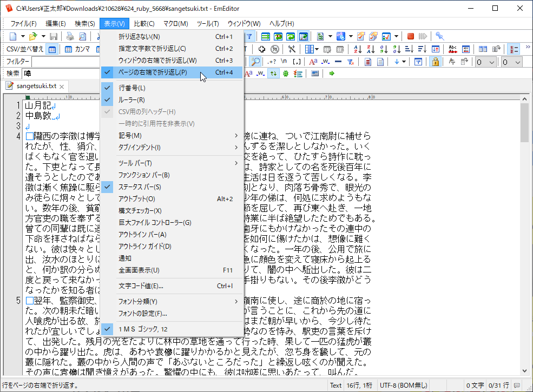Click the blue pin tool icon
The width and height of the screenshot is (533, 392).
pos(439,36)
